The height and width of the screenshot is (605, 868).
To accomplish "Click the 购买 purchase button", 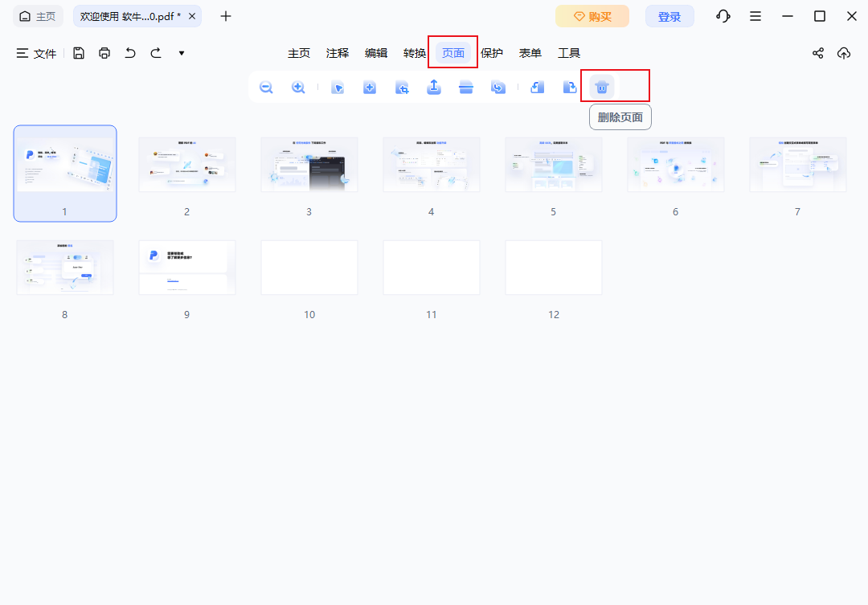I will pyautogui.click(x=592, y=16).
